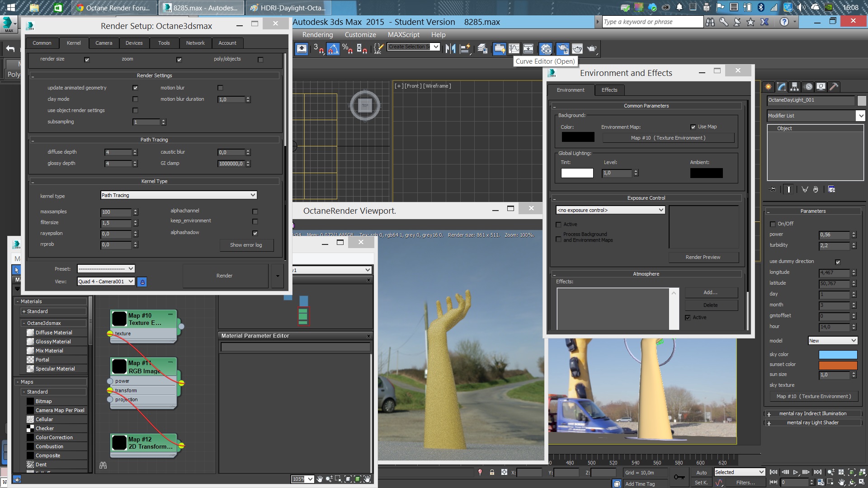The image size is (868, 488).
Task: Expand the Modifier List dropdown
Action: click(860, 116)
